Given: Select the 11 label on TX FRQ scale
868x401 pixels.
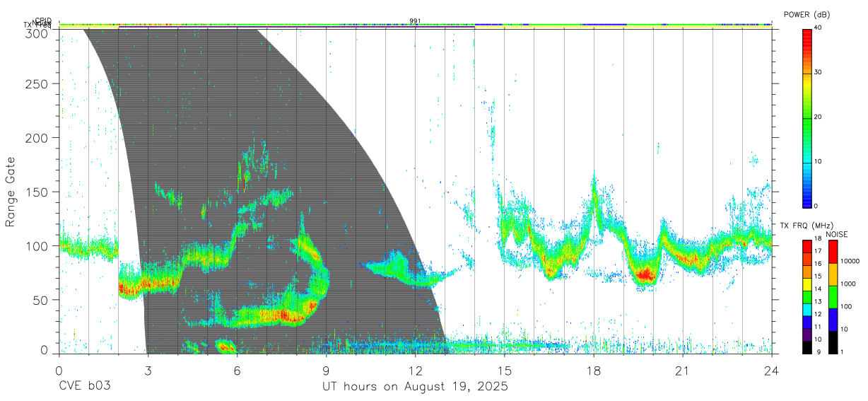Looking at the screenshot, I should click(x=819, y=326).
